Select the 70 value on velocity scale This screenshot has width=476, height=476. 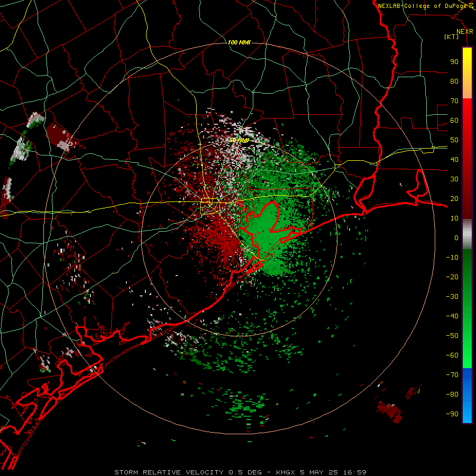point(454,101)
